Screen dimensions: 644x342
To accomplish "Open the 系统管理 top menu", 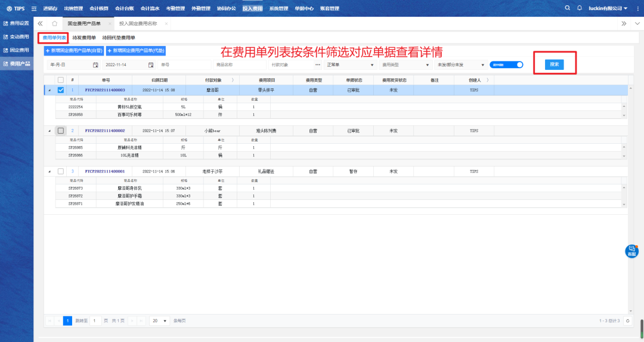I will point(278,8).
